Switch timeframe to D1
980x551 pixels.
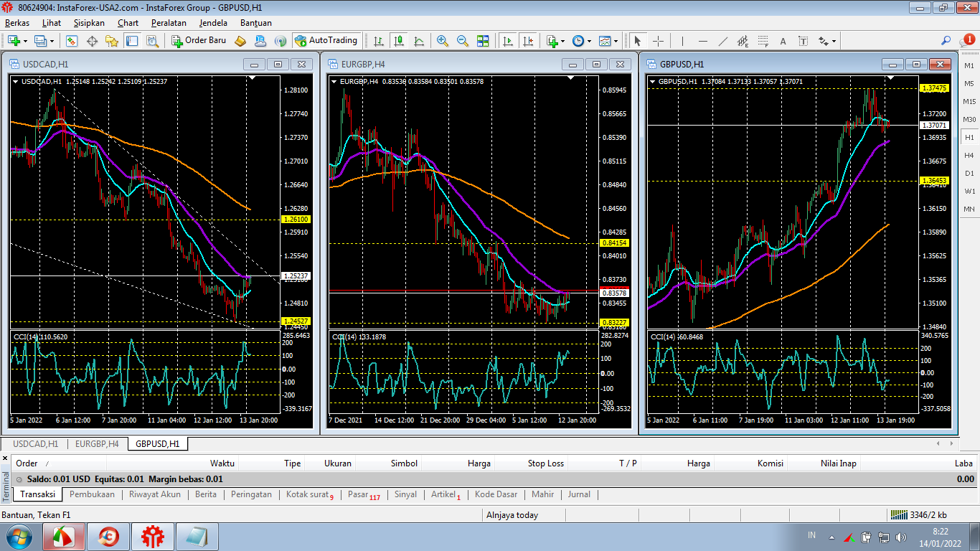coord(969,173)
